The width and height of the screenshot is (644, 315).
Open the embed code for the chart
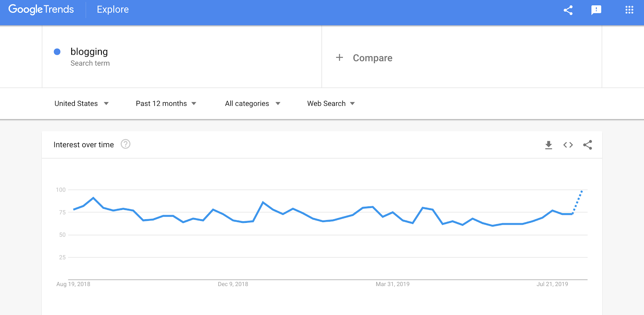pos(568,145)
